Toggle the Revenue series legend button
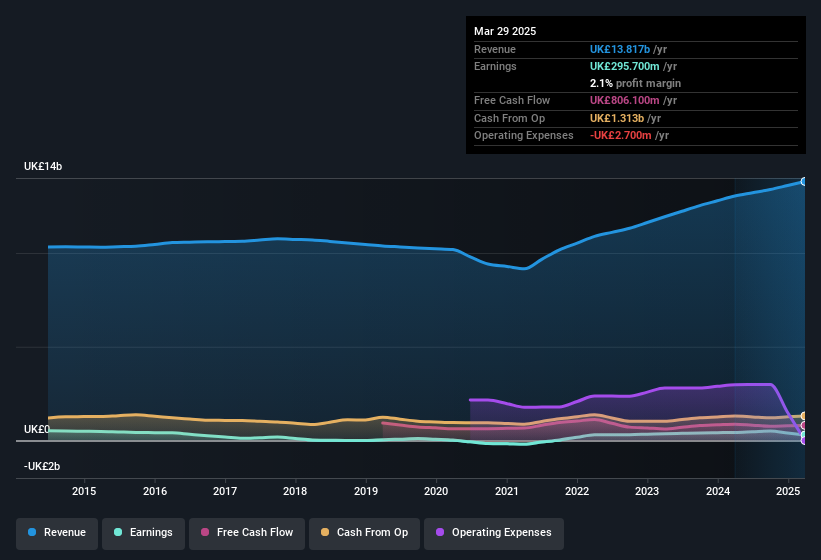This screenshot has height=560, width=821. pyautogui.click(x=57, y=533)
